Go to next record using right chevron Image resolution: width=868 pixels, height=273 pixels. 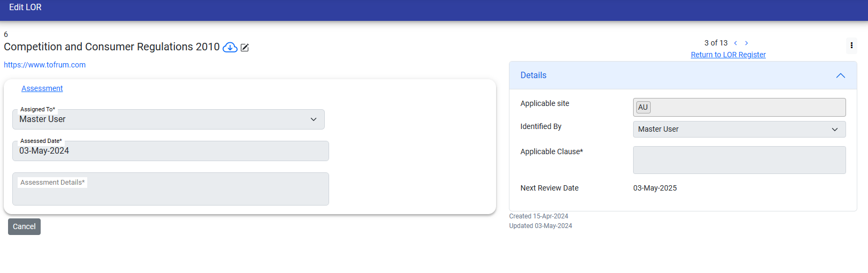pyautogui.click(x=747, y=43)
